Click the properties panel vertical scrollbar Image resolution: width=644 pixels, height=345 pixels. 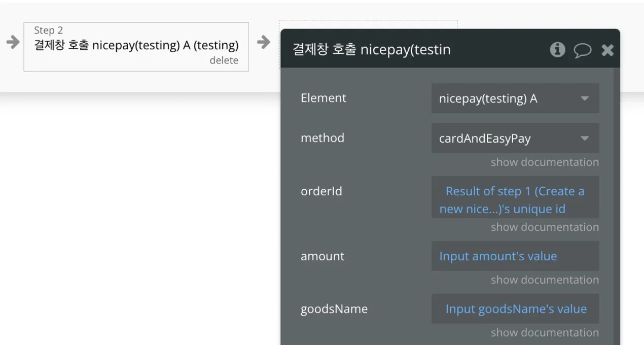[617, 203]
